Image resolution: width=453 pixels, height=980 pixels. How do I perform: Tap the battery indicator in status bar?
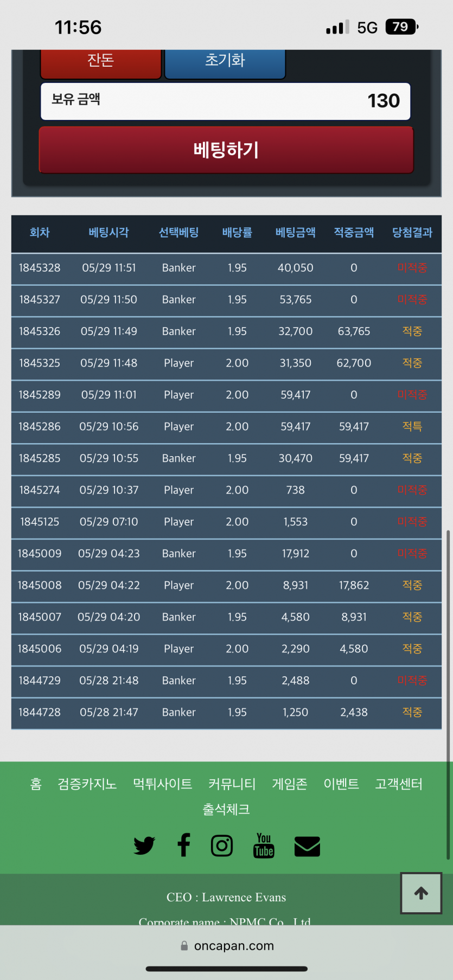point(401,27)
